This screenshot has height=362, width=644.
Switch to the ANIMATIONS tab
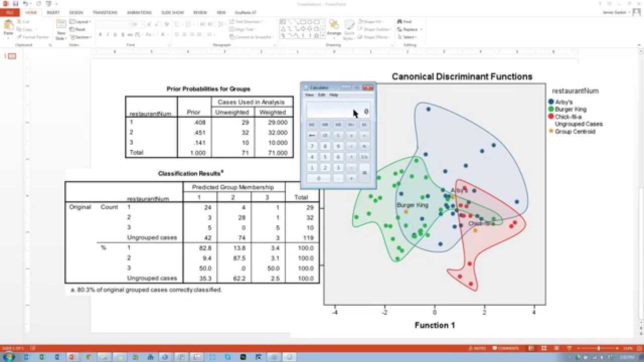tap(139, 12)
